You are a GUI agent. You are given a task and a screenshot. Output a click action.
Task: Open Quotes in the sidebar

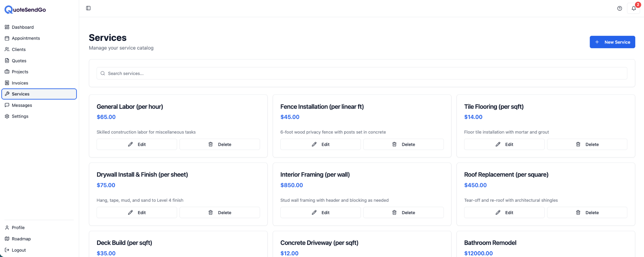click(19, 61)
